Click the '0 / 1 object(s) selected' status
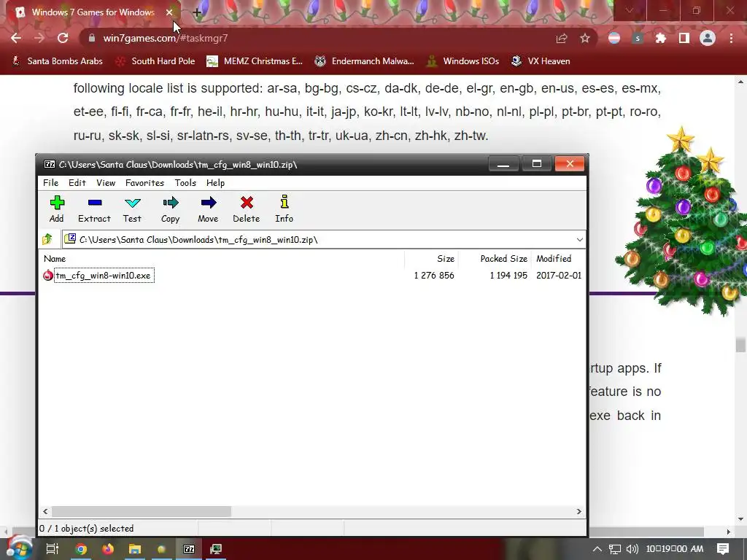 (87, 529)
